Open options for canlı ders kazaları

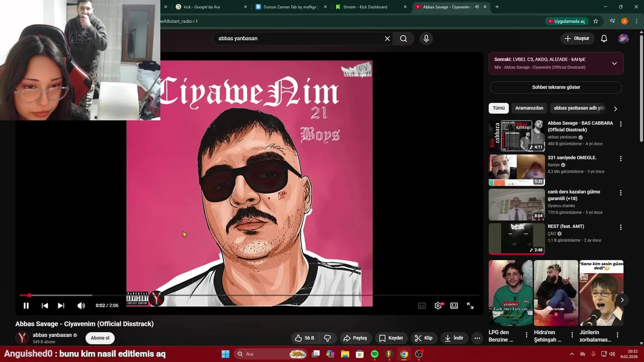point(621,193)
